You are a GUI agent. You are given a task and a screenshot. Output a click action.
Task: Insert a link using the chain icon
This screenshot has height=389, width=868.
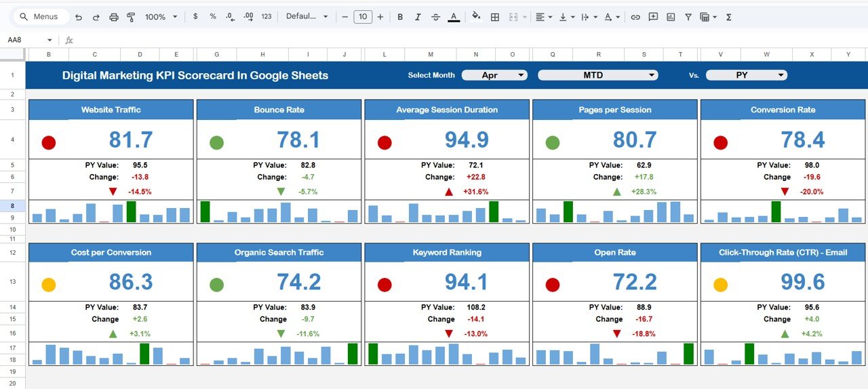coord(635,17)
